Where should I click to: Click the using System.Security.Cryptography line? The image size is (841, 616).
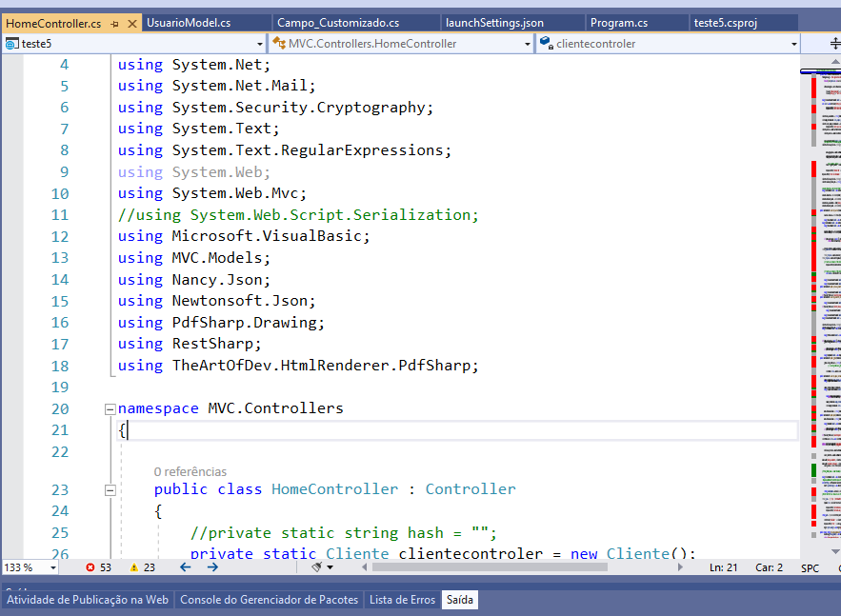(x=275, y=108)
